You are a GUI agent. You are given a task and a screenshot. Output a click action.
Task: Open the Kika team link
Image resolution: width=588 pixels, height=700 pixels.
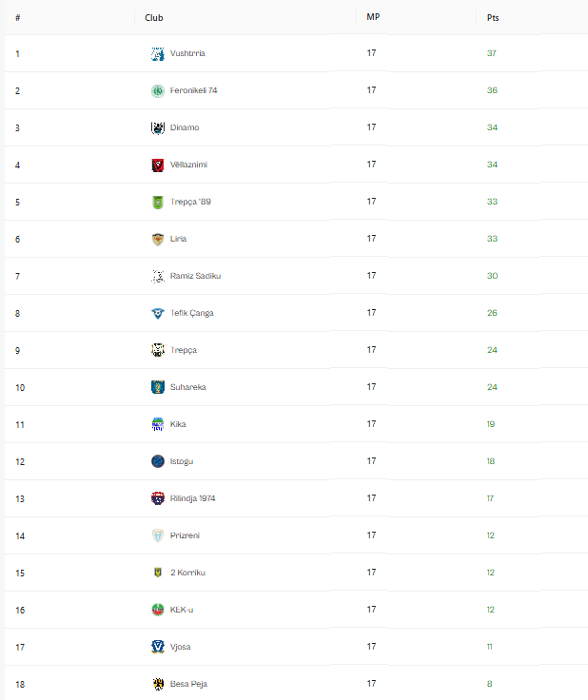pyautogui.click(x=178, y=424)
